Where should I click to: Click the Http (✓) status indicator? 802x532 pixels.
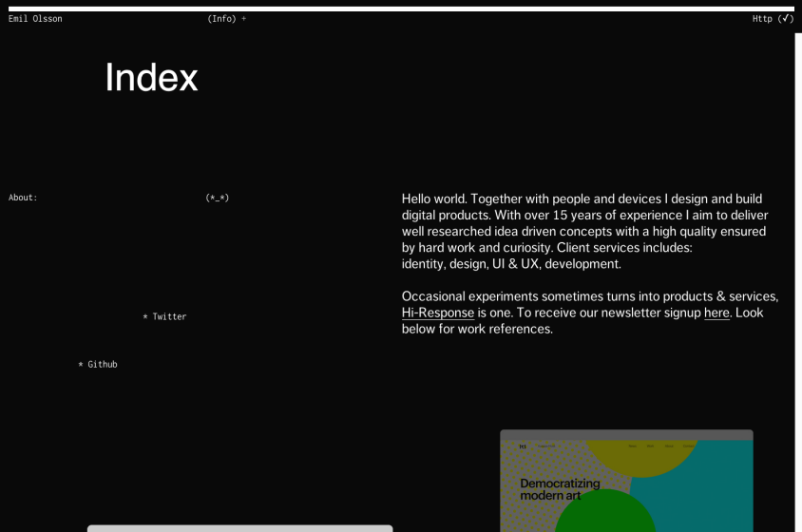click(x=772, y=19)
